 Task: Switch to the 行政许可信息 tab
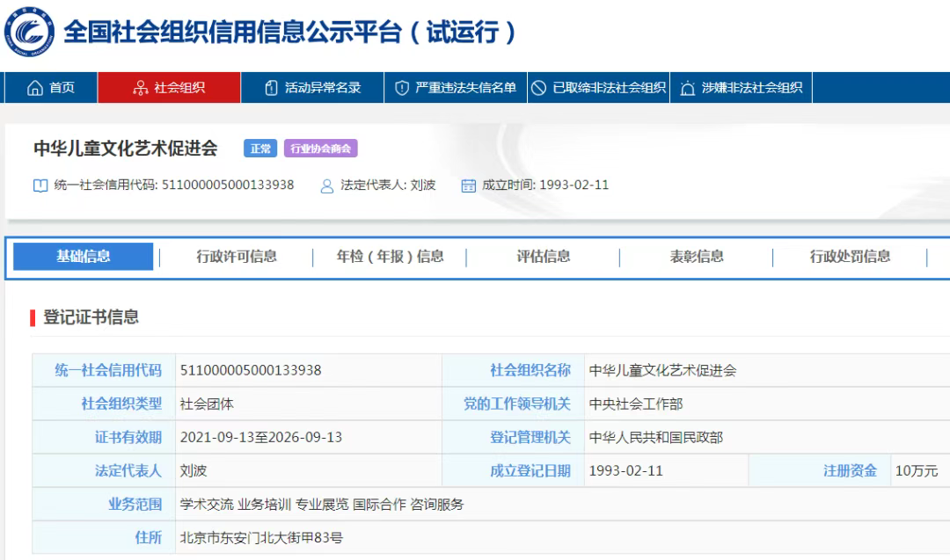(x=237, y=257)
